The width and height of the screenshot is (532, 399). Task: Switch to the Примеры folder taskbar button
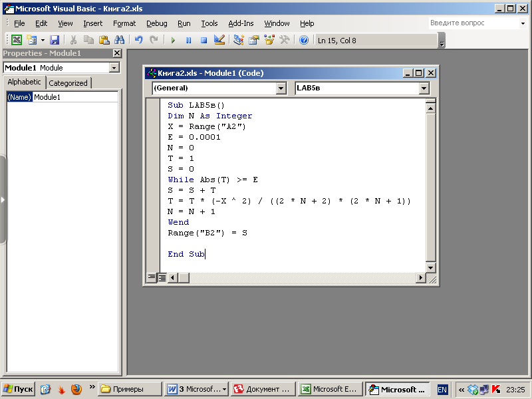pos(130,389)
